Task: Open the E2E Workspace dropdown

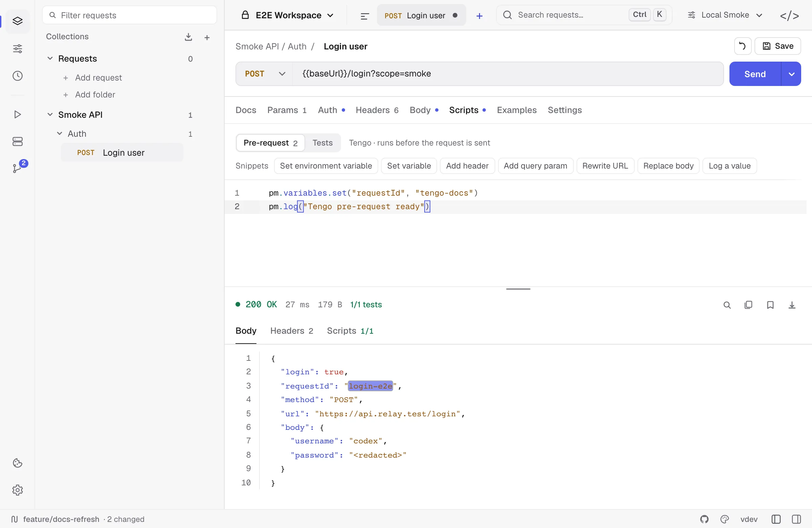Action: [x=287, y=15]
